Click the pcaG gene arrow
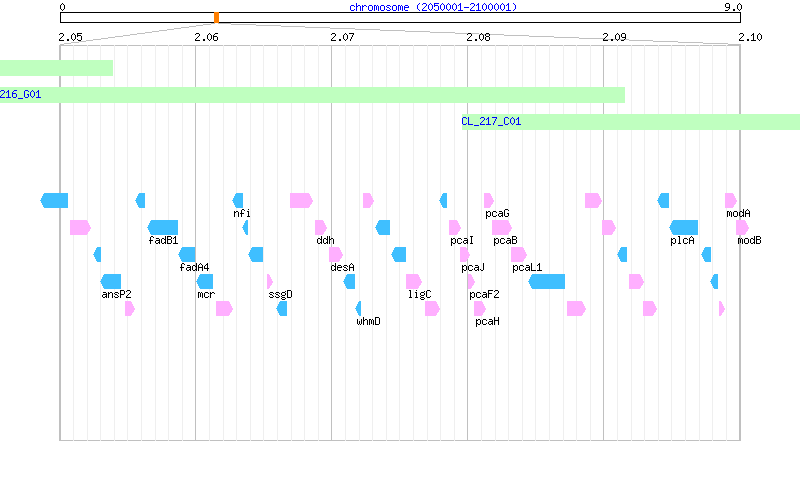 pos(489,201)
